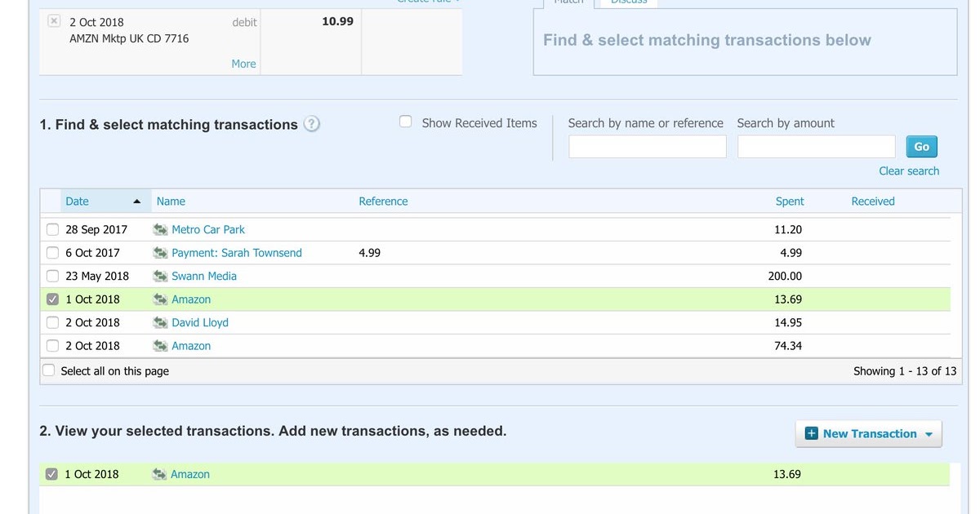This screenshot has height=514, width=980.
Task: Open the New Transaction dropdown arrow
Action: click(x=929, y=435)
